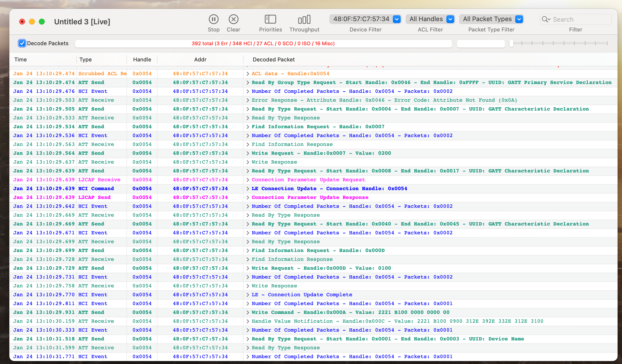Expand the LE Connection Update packet row

(248, 189)
